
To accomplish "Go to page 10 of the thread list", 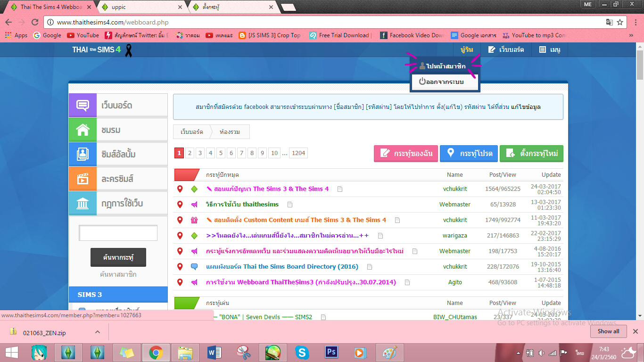I will coord(274,153).
